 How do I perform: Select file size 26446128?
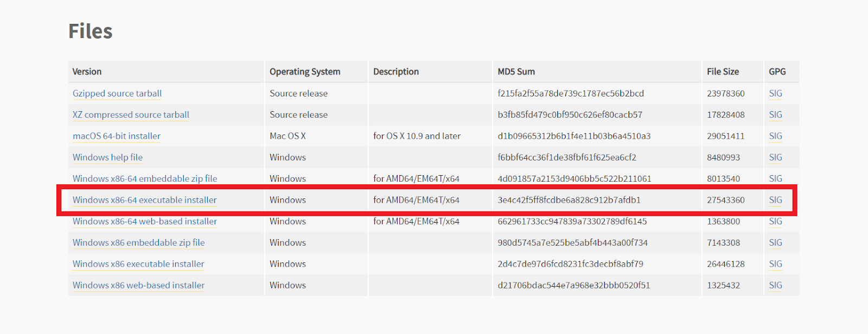pos(726,264)
